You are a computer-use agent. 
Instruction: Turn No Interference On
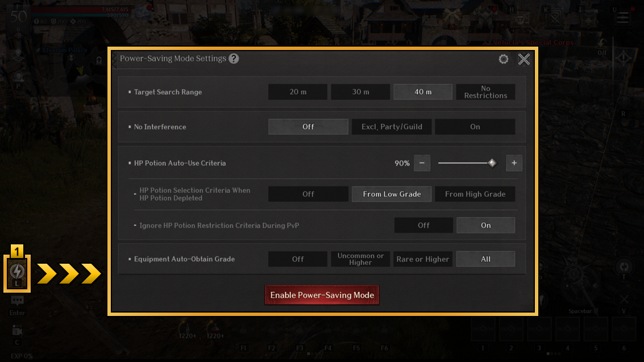tap(475, 127)
